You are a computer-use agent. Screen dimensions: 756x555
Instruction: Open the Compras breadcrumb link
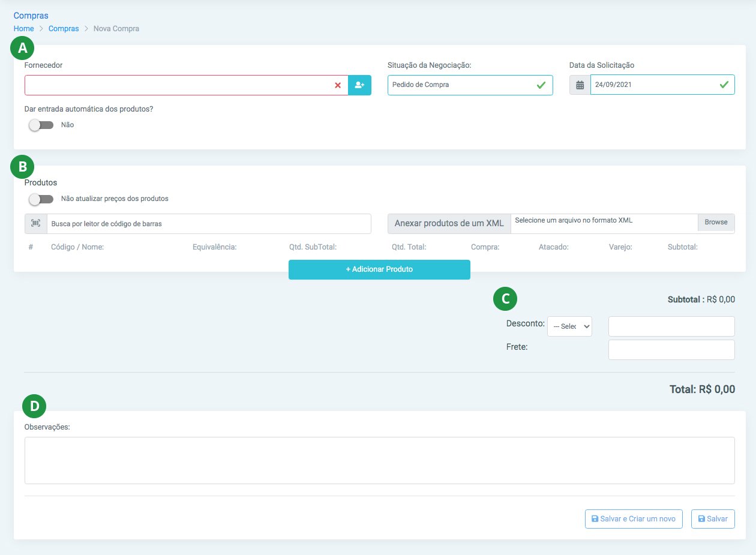[64, 29]
